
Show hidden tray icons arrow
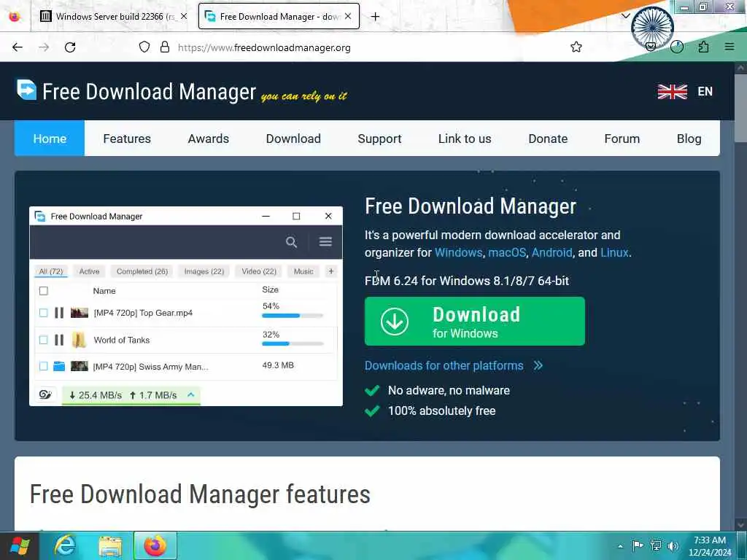pyautogui.click(x=620, y=546)
